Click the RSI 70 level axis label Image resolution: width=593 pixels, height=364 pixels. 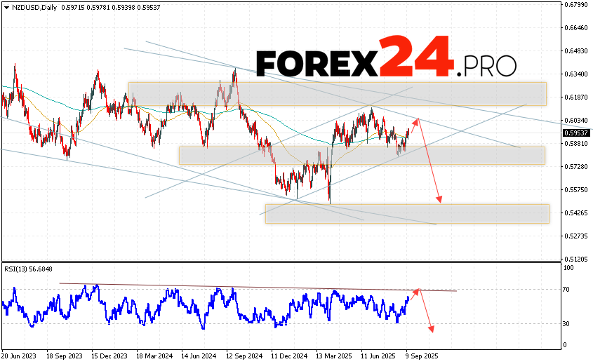(x=568, y=289)
